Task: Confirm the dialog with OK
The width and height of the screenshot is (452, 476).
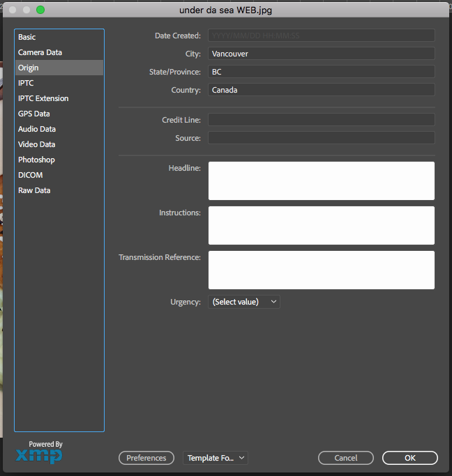Action: (409, 458)
